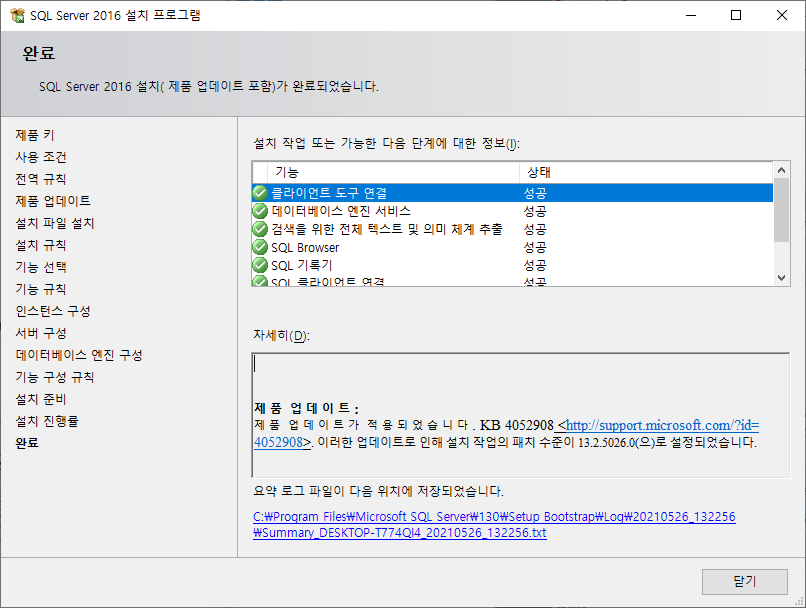
Task: Click the 설치 준비 step in sidebar
Action: pos(41,399)
